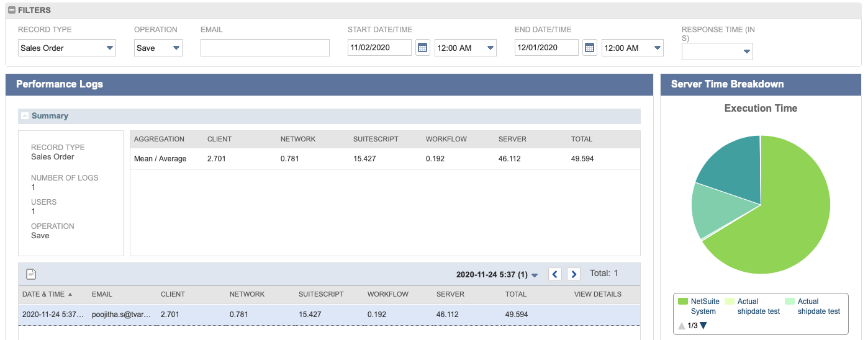The width and height of the screenshot is (868, 340).
Task: Open the Start time 12:00 AM dropdown
Action: tap(466, 48)
